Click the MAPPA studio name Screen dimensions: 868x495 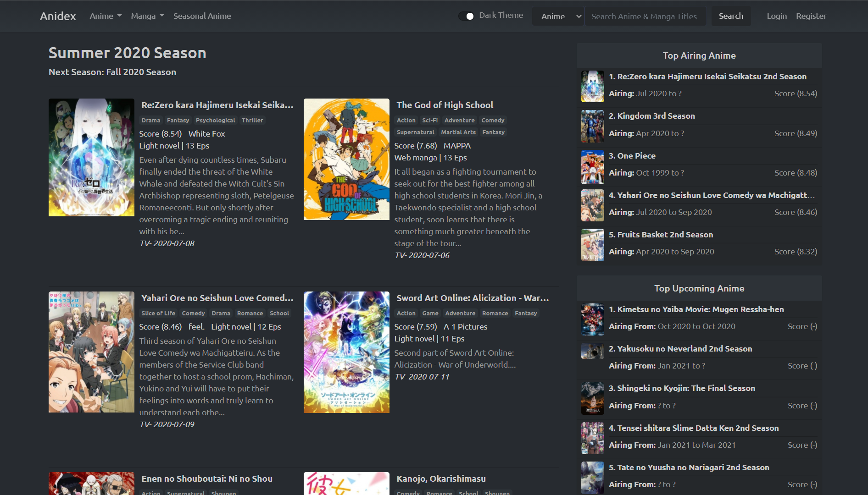point(457,146)
